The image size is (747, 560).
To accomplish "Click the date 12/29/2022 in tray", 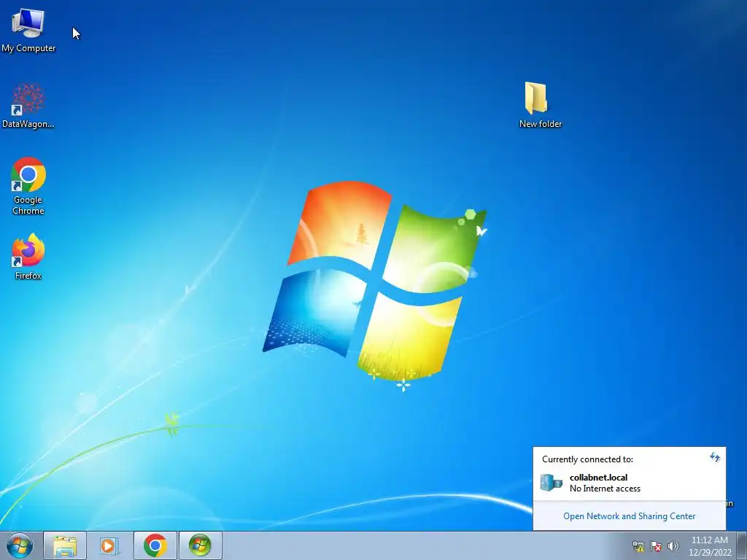I will tap(710, 553).
